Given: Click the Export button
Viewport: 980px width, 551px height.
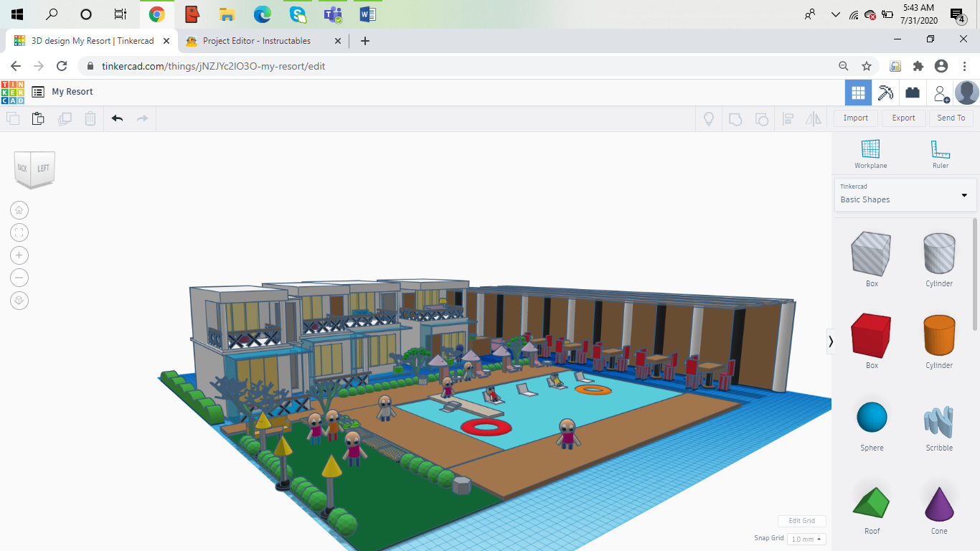Looking at the screenshot, I should pyautogui.click(x=903, y=118).
